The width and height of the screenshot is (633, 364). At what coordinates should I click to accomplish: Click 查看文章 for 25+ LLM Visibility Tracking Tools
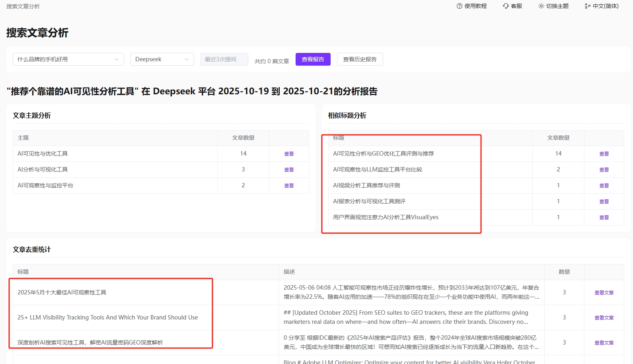tap(604, 317)
